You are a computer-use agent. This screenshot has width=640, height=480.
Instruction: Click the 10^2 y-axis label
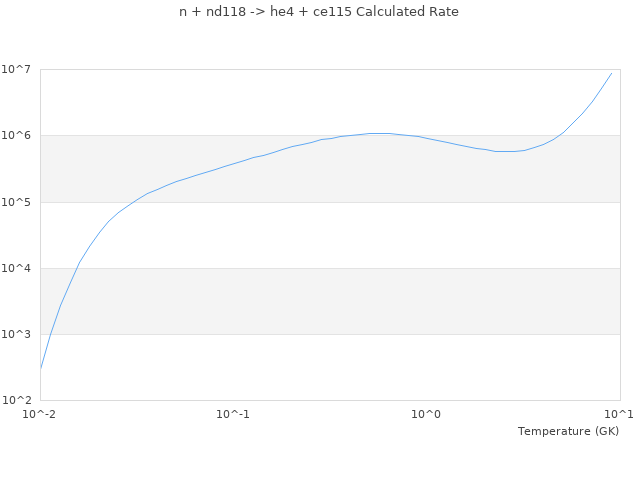tap(19, 400)
